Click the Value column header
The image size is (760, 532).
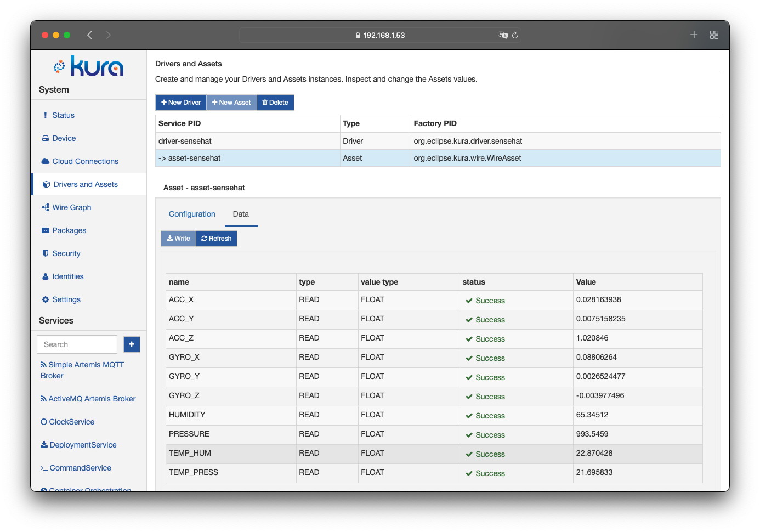click(586, 282)
